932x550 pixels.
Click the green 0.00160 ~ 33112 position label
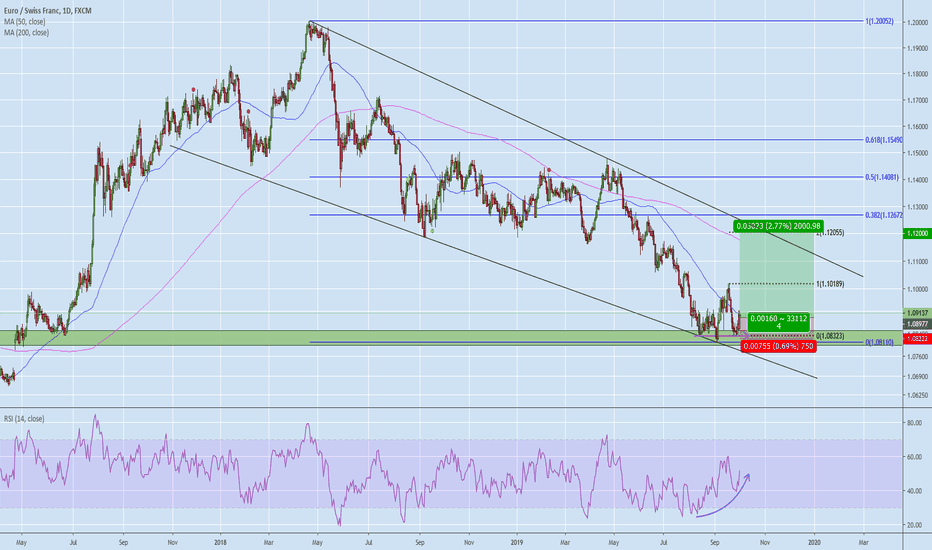click(x=779, y=322)
